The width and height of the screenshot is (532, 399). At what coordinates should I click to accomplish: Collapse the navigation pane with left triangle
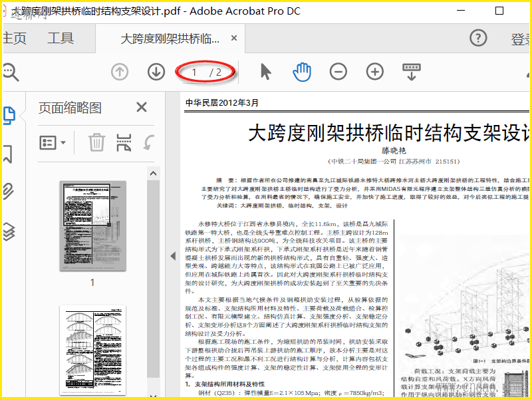(173, 256)
